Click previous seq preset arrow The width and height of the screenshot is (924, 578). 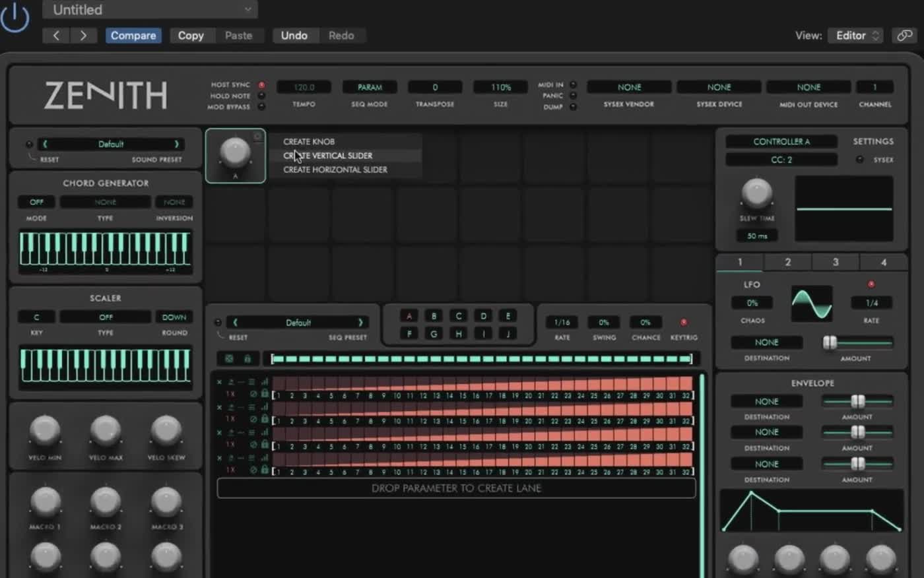(x=235, y=323)
